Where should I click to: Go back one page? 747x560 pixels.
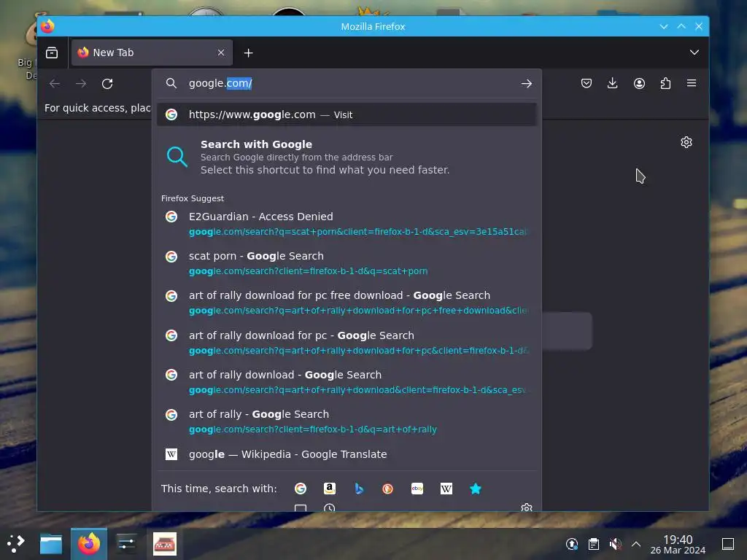coord(55,84)
